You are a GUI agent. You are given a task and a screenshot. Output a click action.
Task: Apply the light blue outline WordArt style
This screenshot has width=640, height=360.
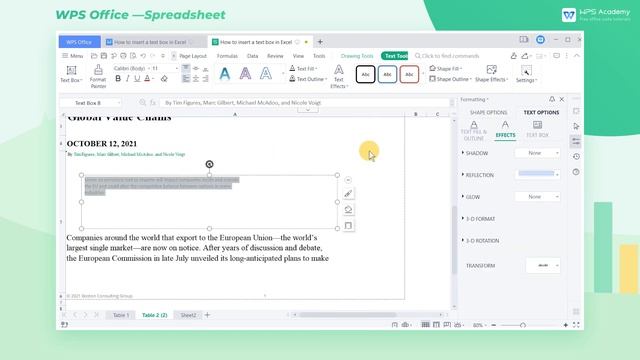(266, 74)
